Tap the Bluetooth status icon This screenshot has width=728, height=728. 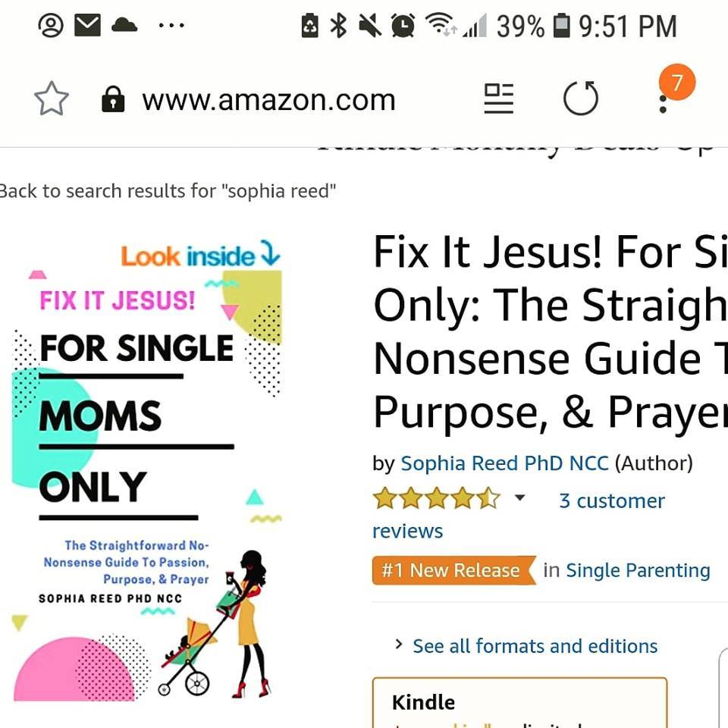(x=338, y=25)
